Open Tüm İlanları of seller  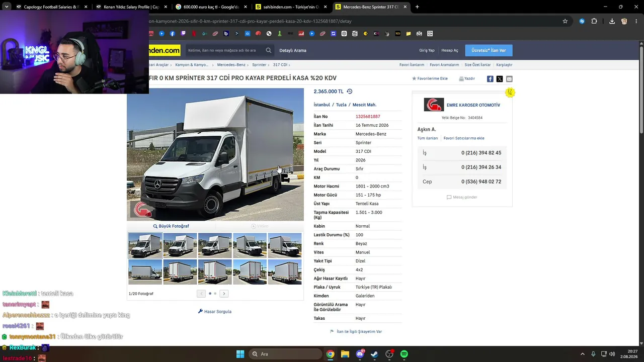(428, 138)
